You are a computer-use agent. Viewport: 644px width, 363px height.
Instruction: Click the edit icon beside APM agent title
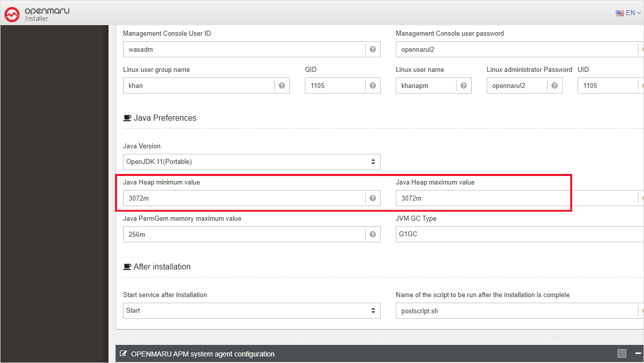124,354
